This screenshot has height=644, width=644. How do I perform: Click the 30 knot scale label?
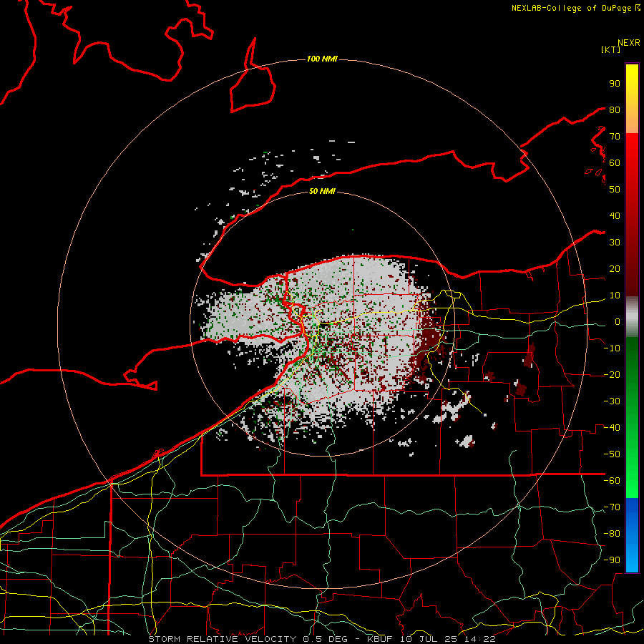point(615,243)
